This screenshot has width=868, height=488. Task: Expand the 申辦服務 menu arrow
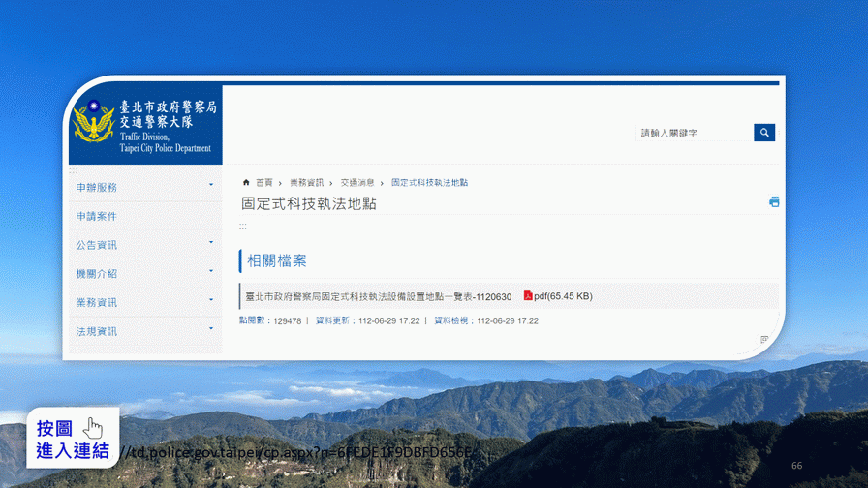point(211,185)
